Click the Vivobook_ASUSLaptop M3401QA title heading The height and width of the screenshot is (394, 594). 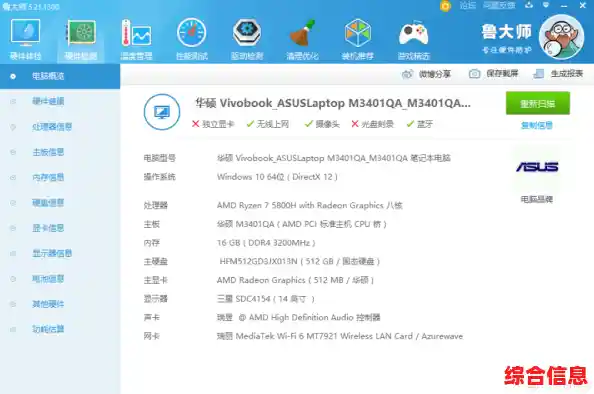[333, 103]
